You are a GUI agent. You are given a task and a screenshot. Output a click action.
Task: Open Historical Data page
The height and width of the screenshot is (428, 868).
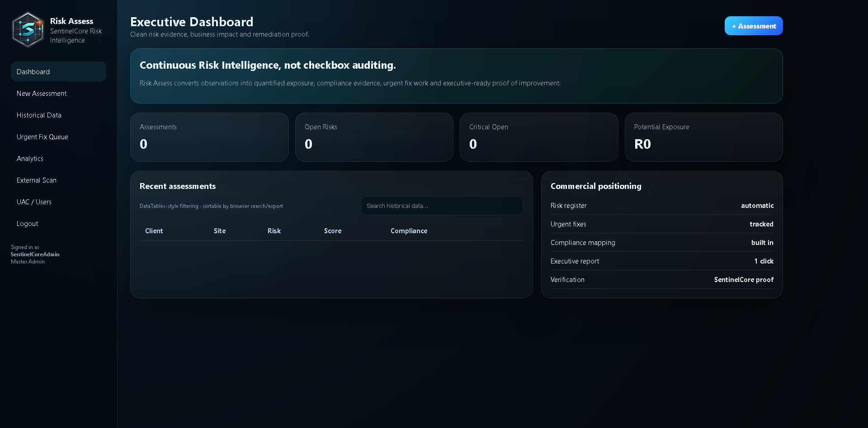click(x=58, y=115)
